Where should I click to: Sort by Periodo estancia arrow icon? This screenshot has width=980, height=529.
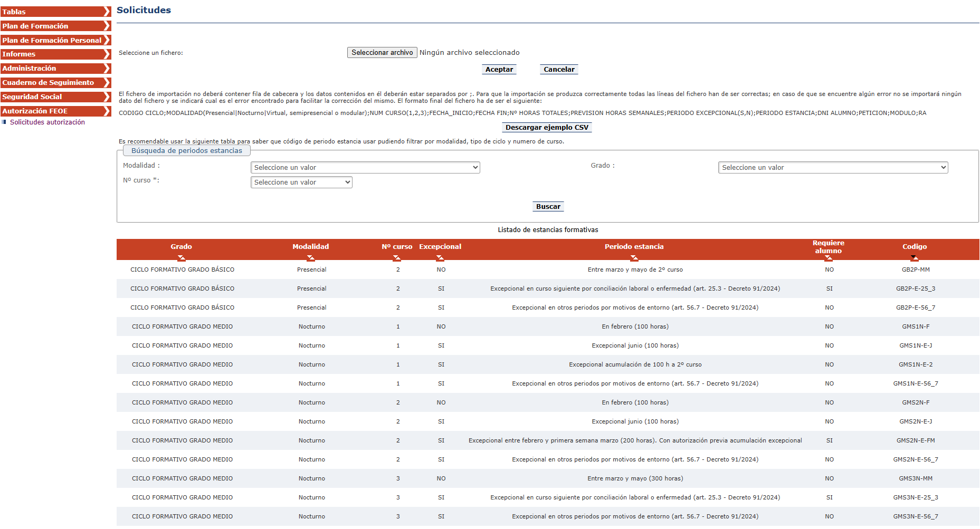click(x=634, y=258)
